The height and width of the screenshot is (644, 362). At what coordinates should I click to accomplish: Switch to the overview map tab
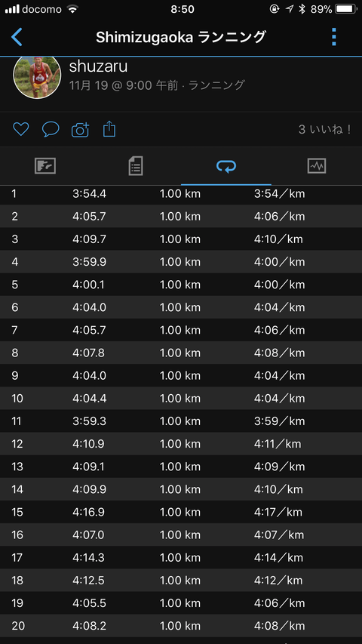point(45,166)
